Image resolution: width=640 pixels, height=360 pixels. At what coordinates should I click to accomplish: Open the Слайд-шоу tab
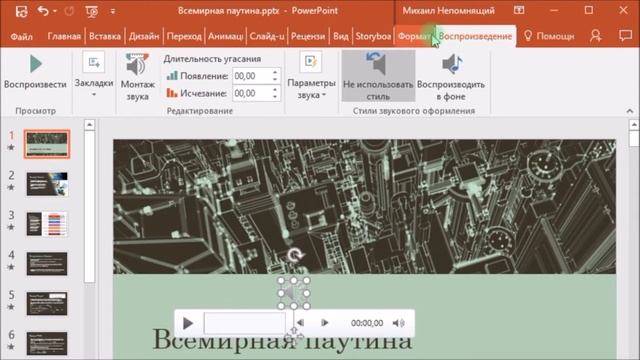(x=267, y=36)
